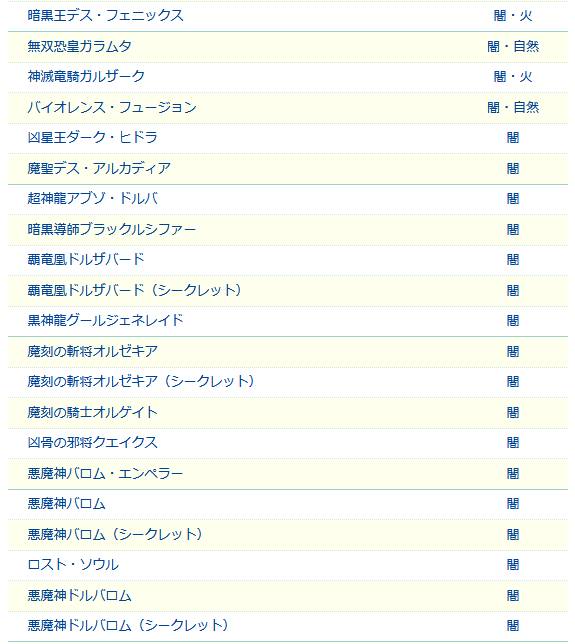575x644 pixels.
Task: Open 覇竜凰ドルザバード (シークレット) link
Action: (134, 290)
